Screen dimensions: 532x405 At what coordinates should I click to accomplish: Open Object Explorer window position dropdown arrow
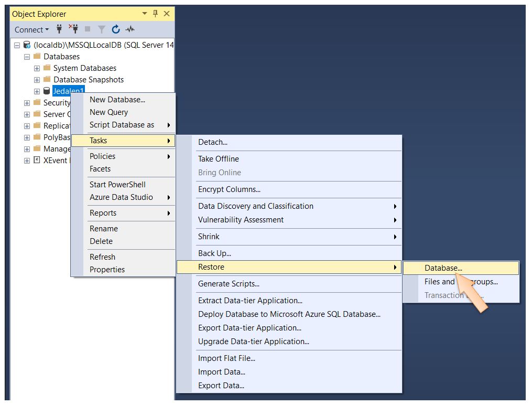click(x=145, y=14)
